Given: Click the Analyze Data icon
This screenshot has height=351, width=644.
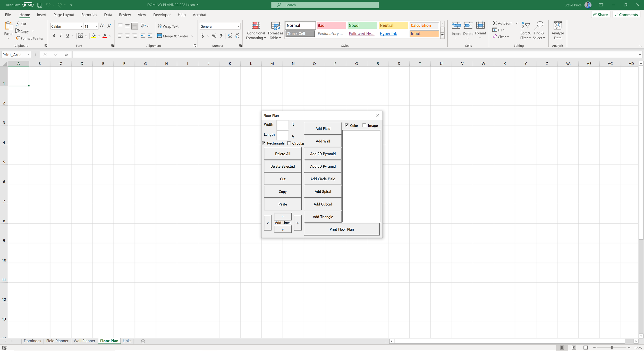Looking at the screenshot, I should pyautogui.click(x=557, y=26).
